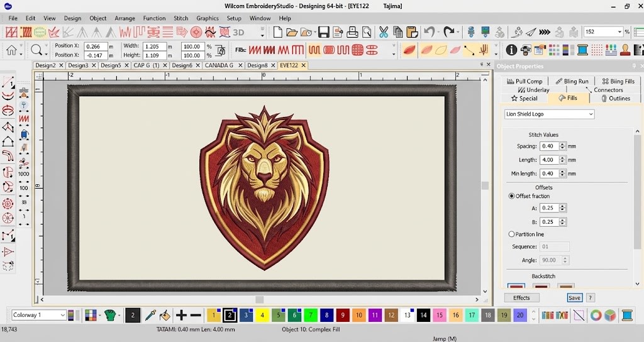Click the Effects button
The width and height of the screenshot is (644, 342).
(521, 297)
